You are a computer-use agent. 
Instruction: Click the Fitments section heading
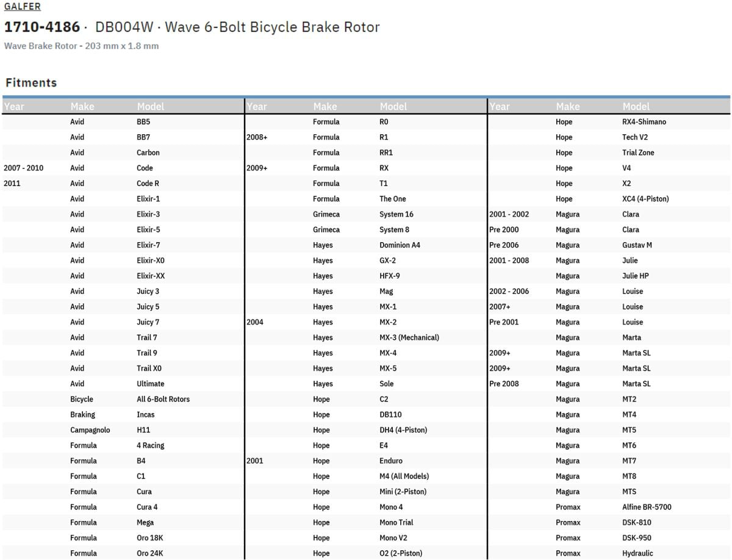click(31, 83)
